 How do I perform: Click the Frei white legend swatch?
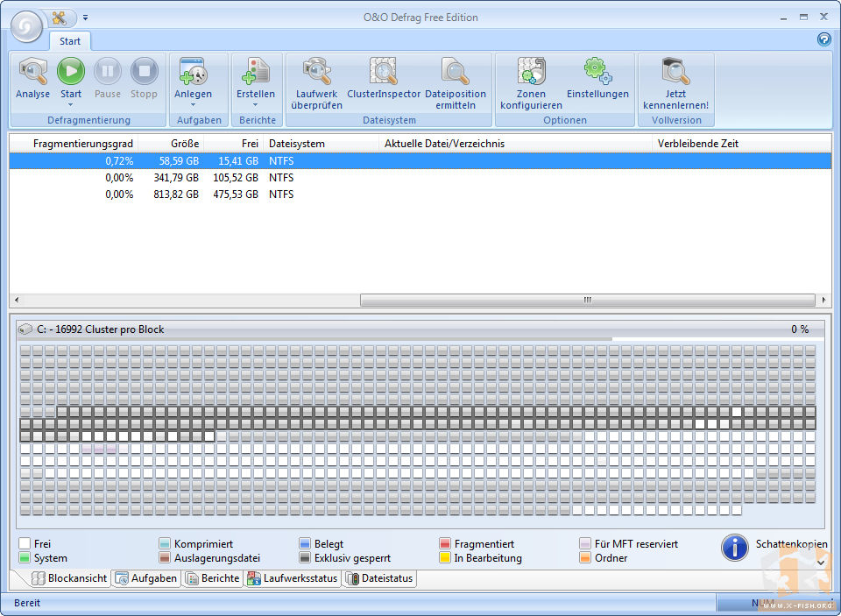click(x=25, y=543)
